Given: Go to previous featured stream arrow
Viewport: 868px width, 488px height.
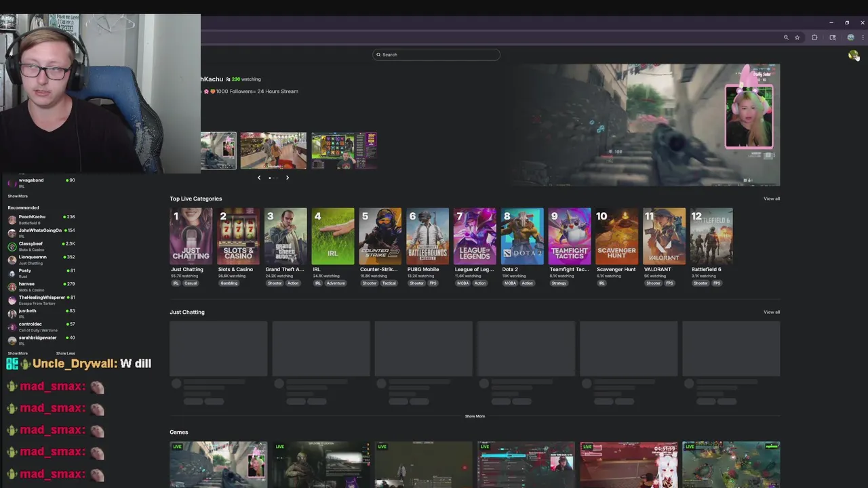Looking at the screenshot, I should pos(258,178).
